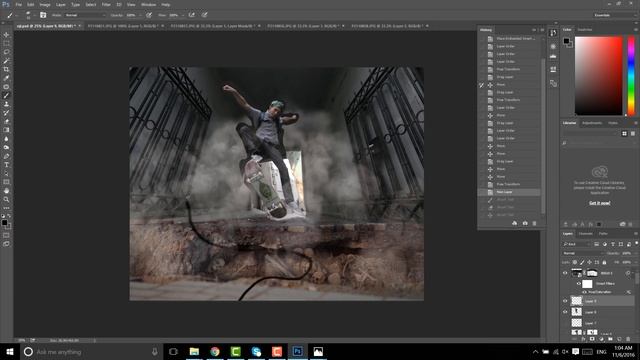Toggle pressure for opacity icon in options bar

[x=149, y=15]
